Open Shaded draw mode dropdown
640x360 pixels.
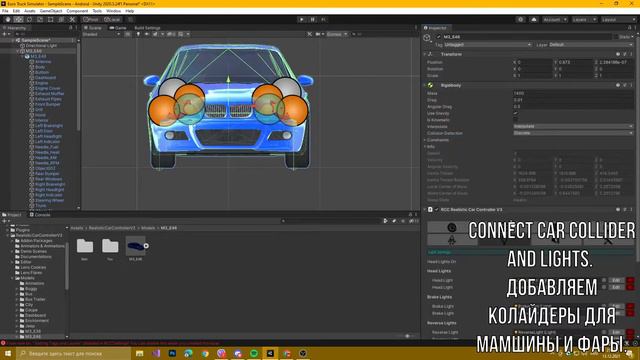pos(101,34)
